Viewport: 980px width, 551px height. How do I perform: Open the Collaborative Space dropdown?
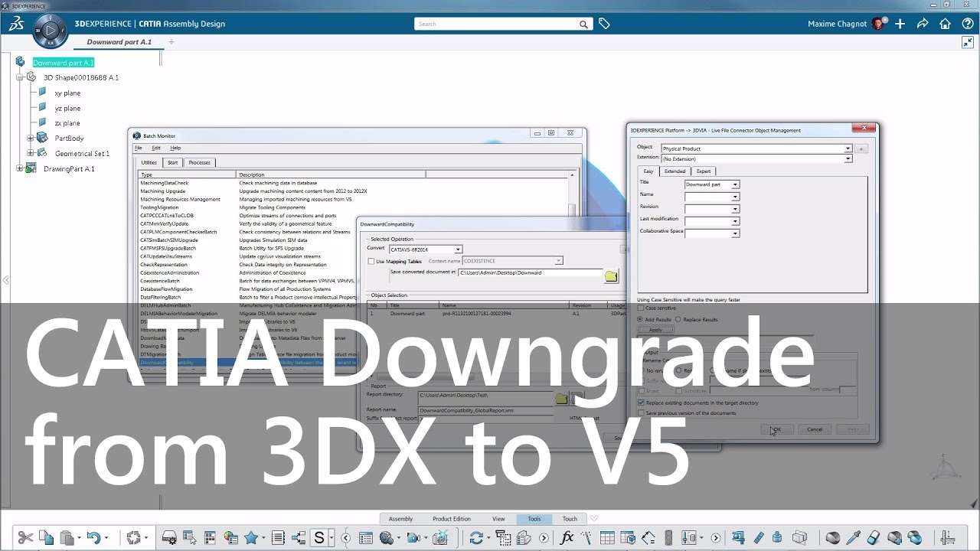735,233
